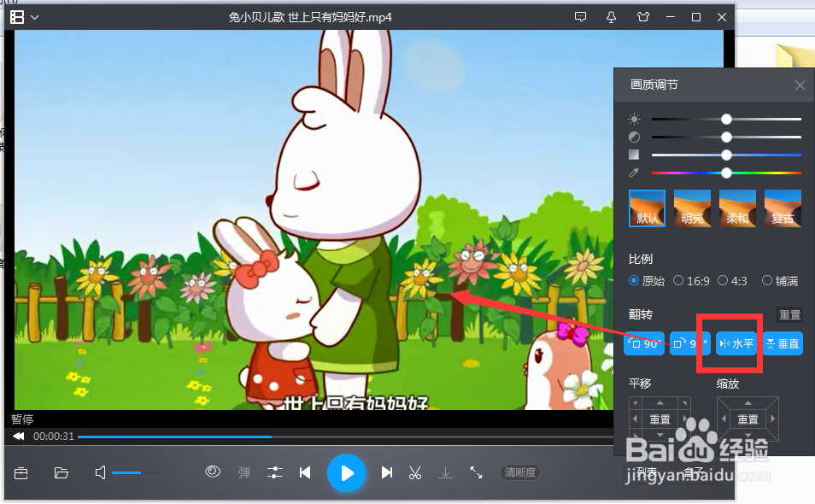Toggle 弹 danmaku button
Screen dimensions: 815x504
pos(243,473)
